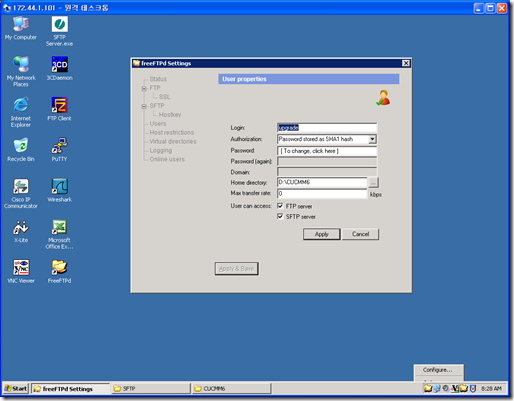Click the Apply button
The height and width of the screenshot is (401, 514).
pos(322,234)
